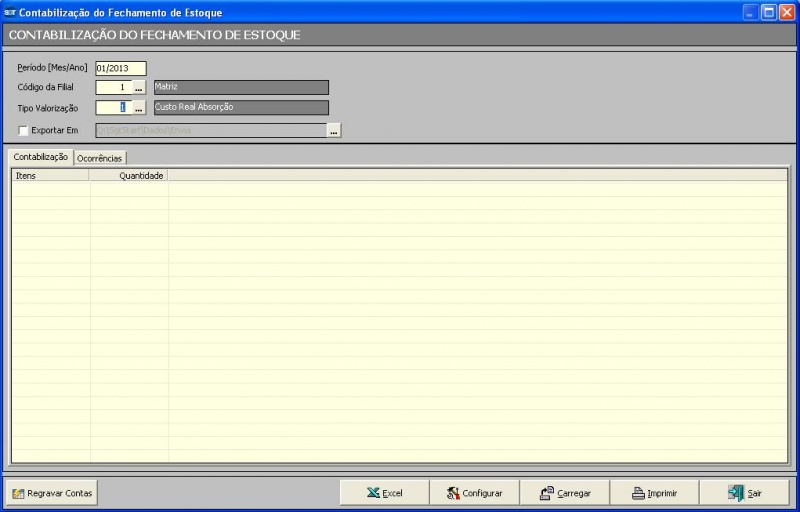The image size is (800, 512).
Task: Click the Quantidade column header
Action: (x=129, y=175)
